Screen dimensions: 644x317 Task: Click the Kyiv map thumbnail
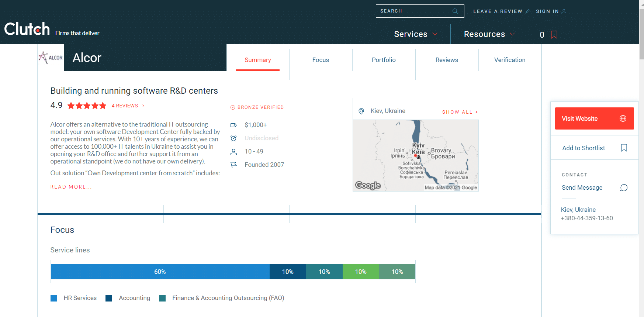415,155
